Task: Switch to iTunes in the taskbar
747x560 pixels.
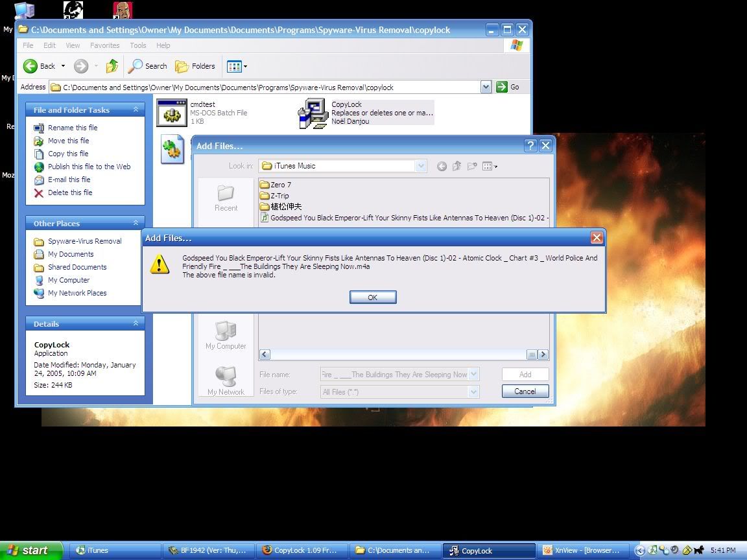Action: point(114,550)
